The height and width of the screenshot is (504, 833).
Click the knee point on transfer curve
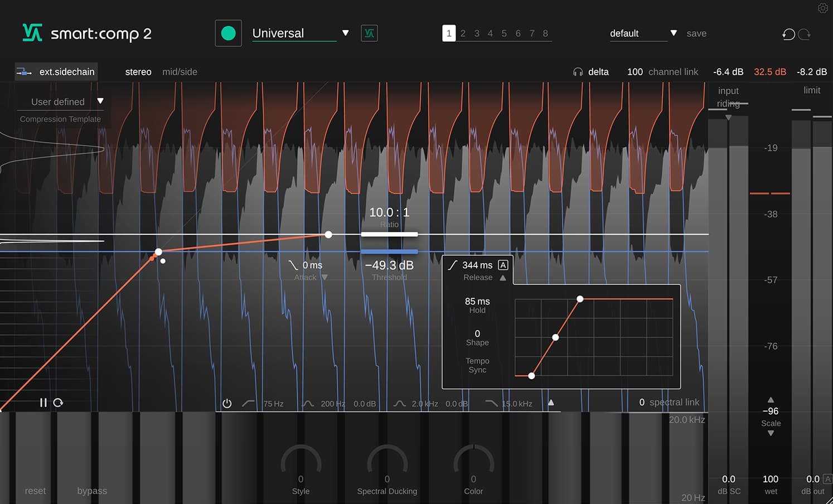(158, 252)
